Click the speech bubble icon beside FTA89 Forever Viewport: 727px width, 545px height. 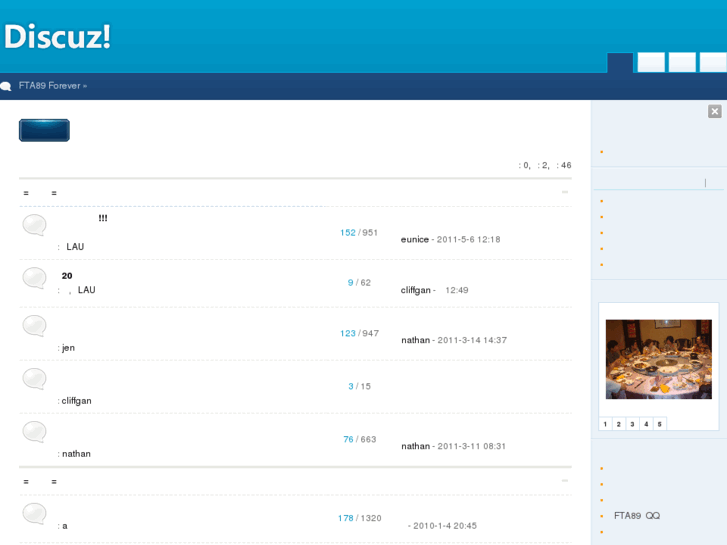click(6, 86)
